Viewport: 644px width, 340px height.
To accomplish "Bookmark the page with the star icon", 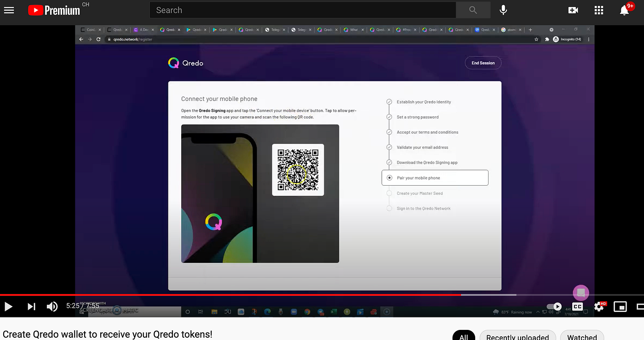I will click(536, 40).
